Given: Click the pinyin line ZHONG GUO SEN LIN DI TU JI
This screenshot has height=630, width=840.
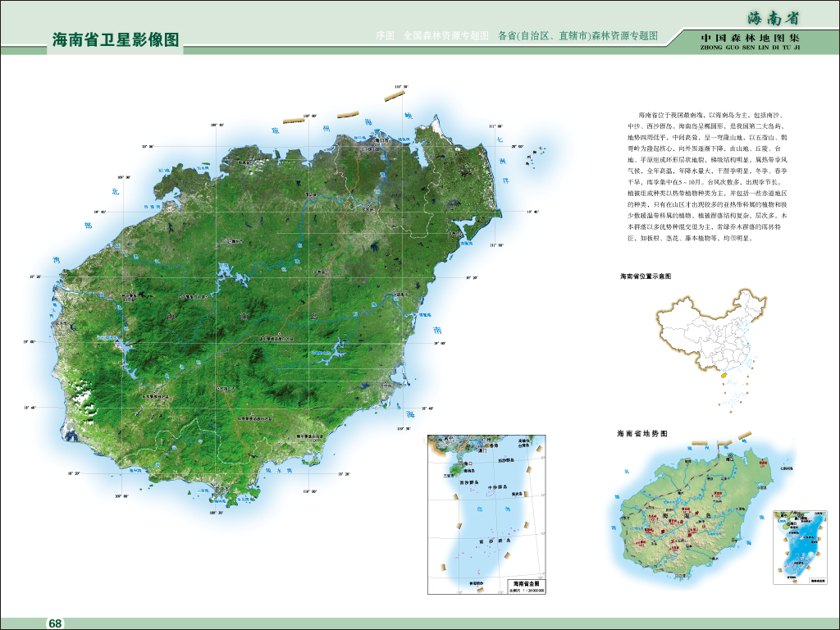Looking at the screenshot, I should tap(750, 48).
